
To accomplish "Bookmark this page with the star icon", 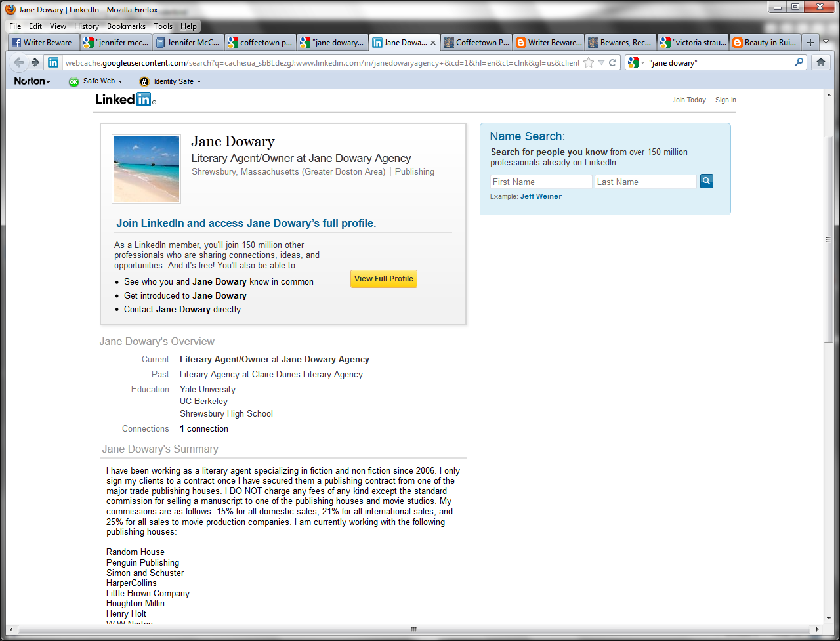I will (589, 63).
